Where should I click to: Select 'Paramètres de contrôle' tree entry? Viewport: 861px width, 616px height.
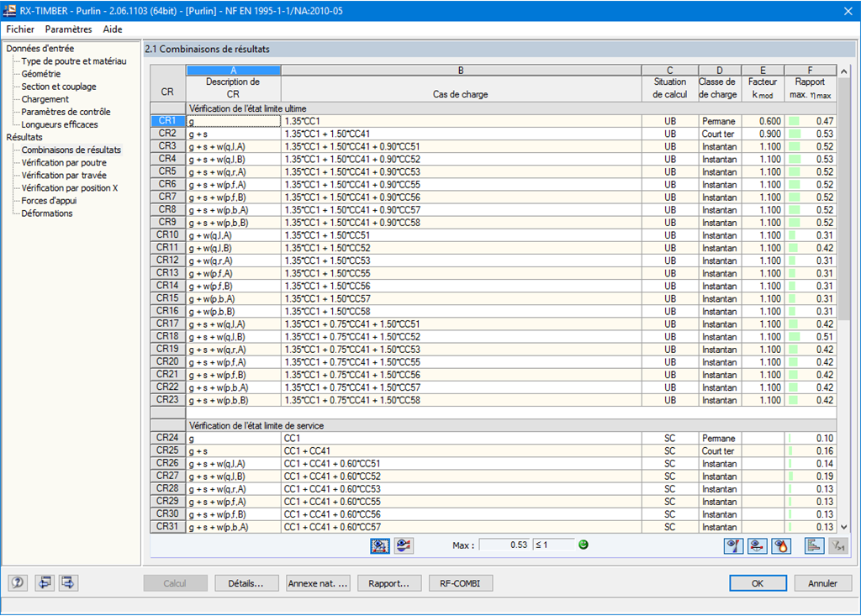[x=66, y=112]
